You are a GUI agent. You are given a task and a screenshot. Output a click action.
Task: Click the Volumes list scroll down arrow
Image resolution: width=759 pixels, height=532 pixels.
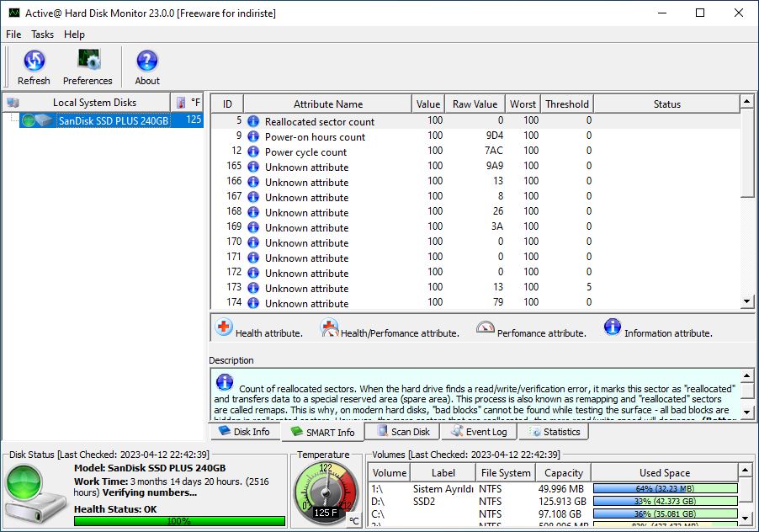pos(746,519)
